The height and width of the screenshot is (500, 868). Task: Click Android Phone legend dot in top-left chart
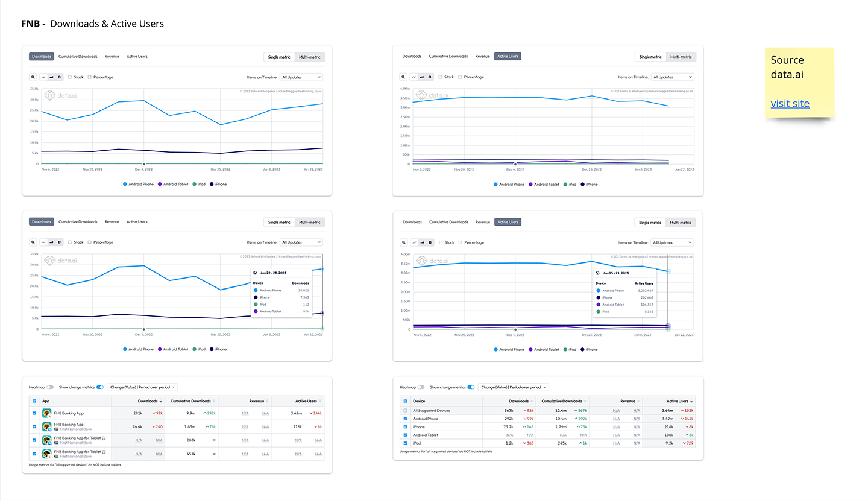click(125, 184)
